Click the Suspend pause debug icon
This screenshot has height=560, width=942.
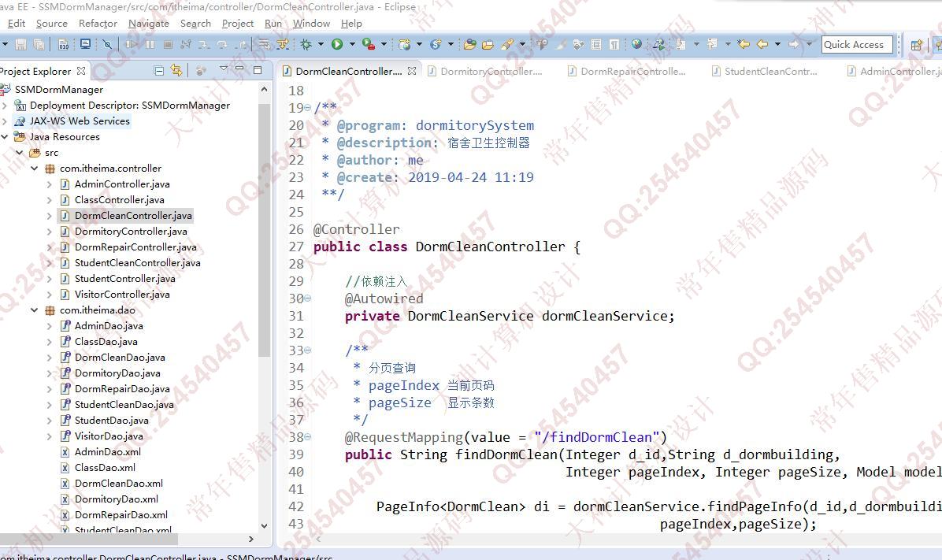click(150, 44)
